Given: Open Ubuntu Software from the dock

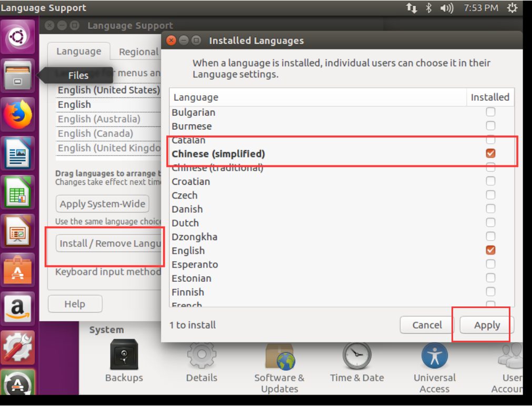Looking at the screenshot, I should pos(18,270).
